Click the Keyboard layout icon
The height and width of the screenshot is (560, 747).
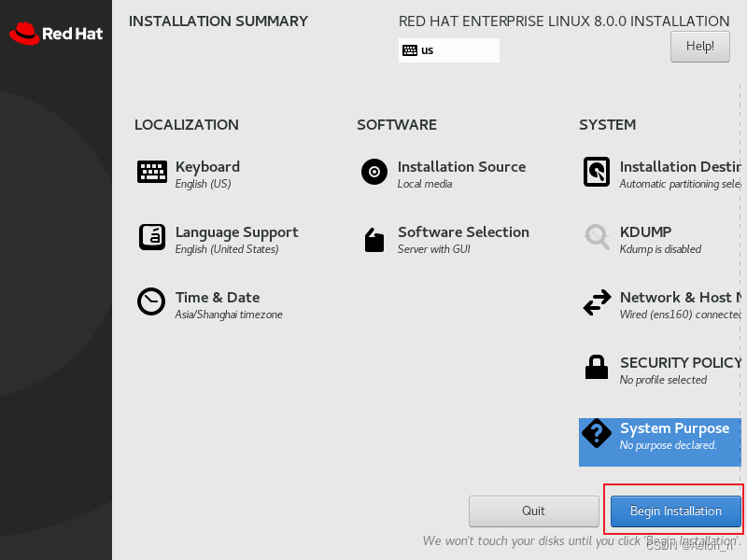(152, 172)
